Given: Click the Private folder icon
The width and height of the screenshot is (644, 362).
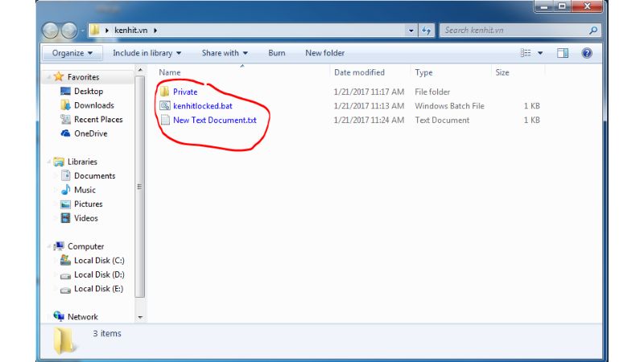Looking at the screenshot, I should [x=165, y=92].
